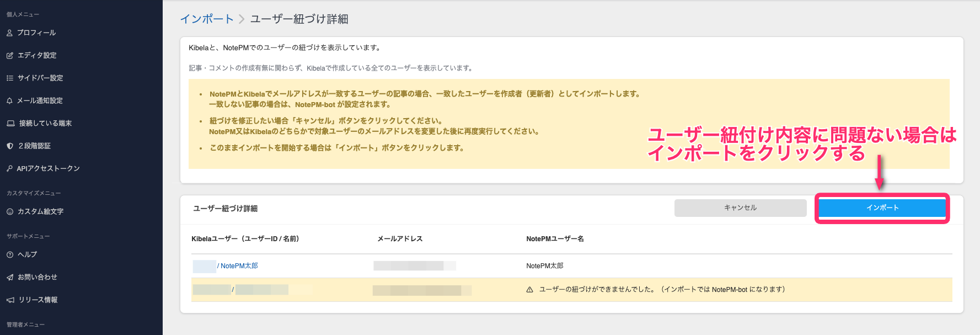Click the editor settings pencil icon
Screen dimensions: 980x335
[x=9, y=56]
